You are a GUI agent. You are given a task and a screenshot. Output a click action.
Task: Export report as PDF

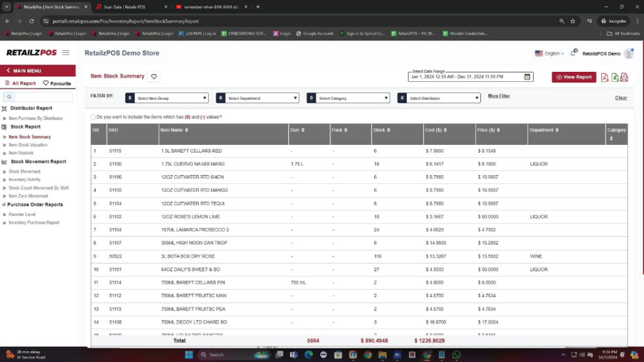605,77
